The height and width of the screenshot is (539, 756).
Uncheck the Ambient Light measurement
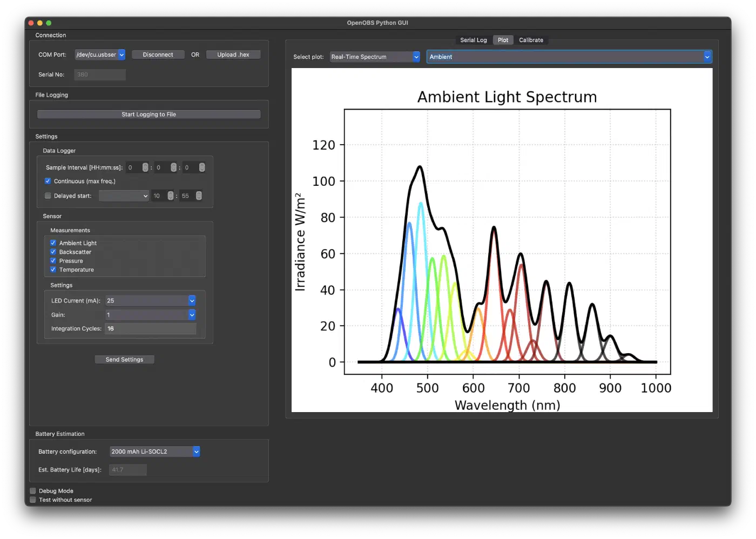pos(53,243)
